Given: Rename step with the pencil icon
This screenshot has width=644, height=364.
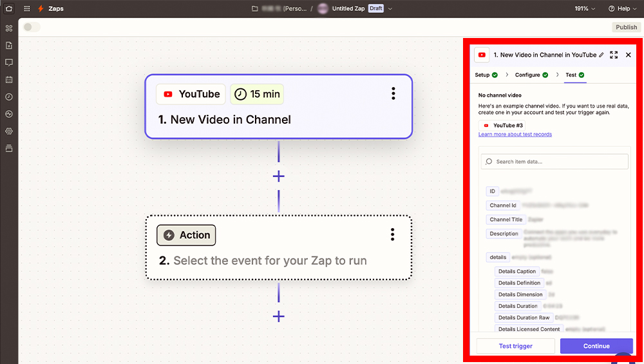Looking at the screenshot, I should tap(601, 55).
